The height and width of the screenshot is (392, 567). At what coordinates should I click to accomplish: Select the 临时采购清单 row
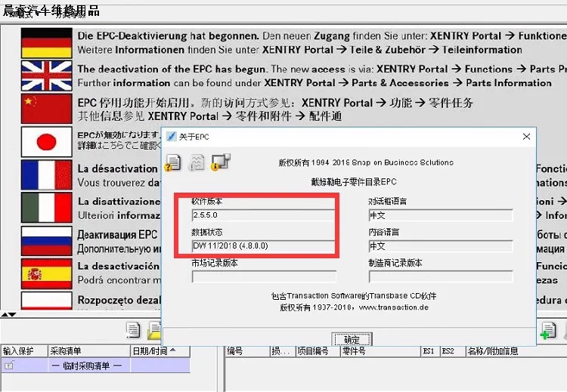coord(95,366)
